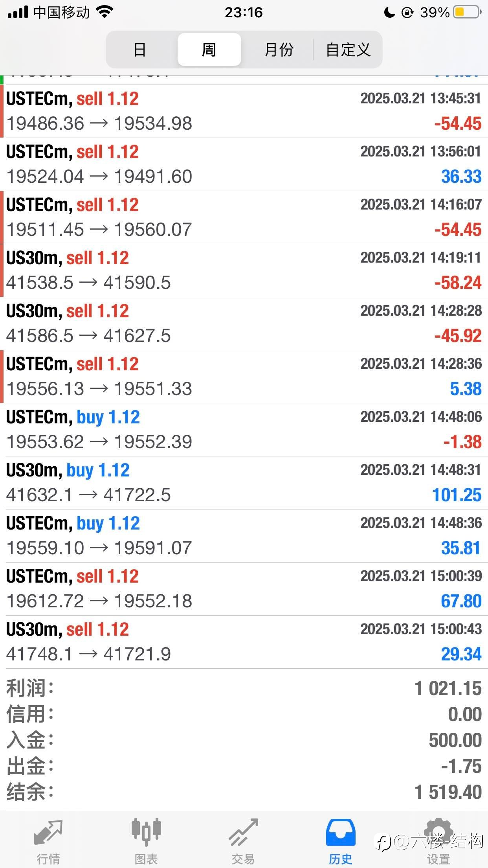
Task: Open USTECm buy trade at 14:48:06
Action: [x=244, y=430]
